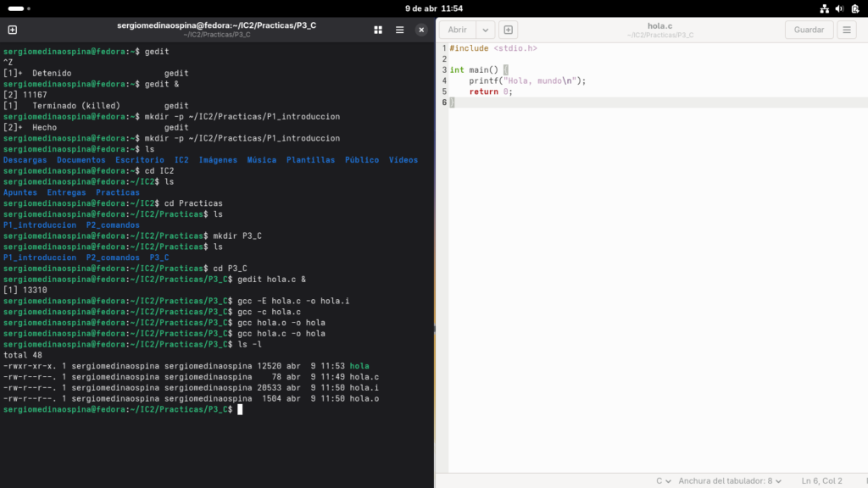Image resolution: width=868 pixels, height=488 pixels.
Task: Create new document in gedit
Action: pos(508,30)
